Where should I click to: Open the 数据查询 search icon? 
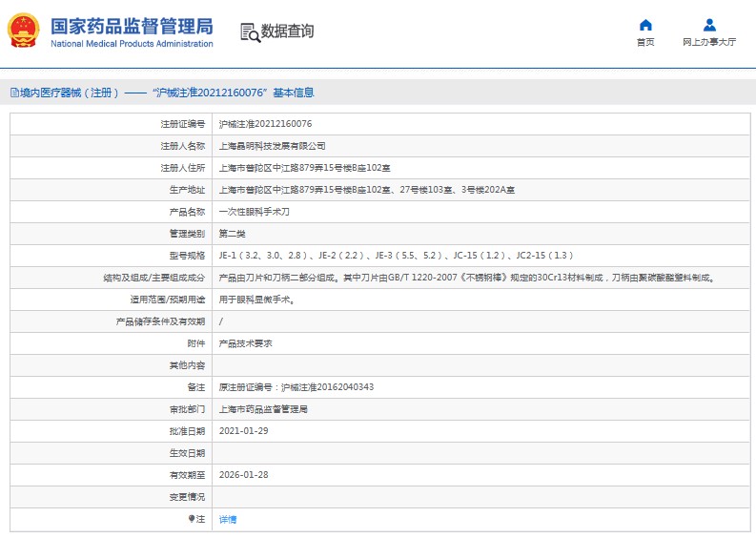pos(250,32)
